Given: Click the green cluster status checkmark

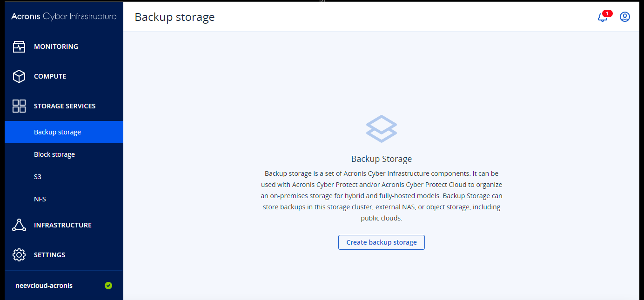Looking at the screenshot, I should click(108, 286).
